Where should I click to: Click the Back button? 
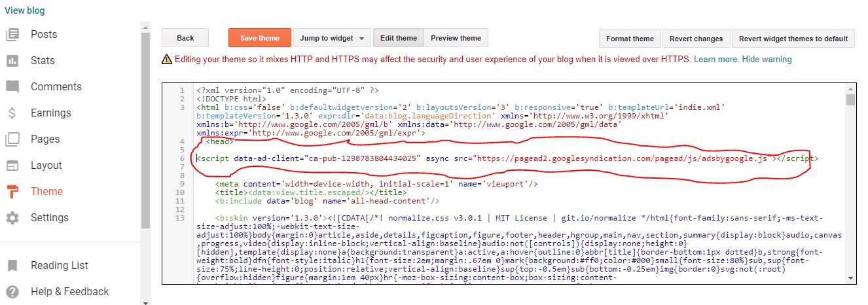click(186, 38)
